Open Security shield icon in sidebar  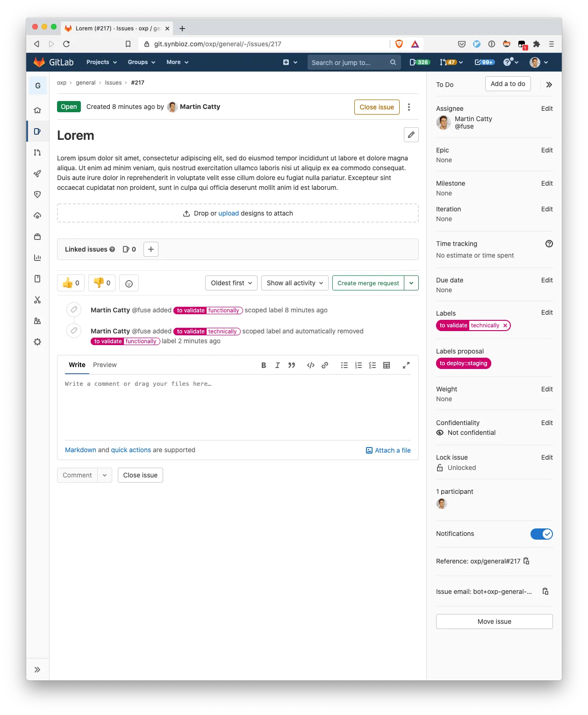(x=37, y=195)
